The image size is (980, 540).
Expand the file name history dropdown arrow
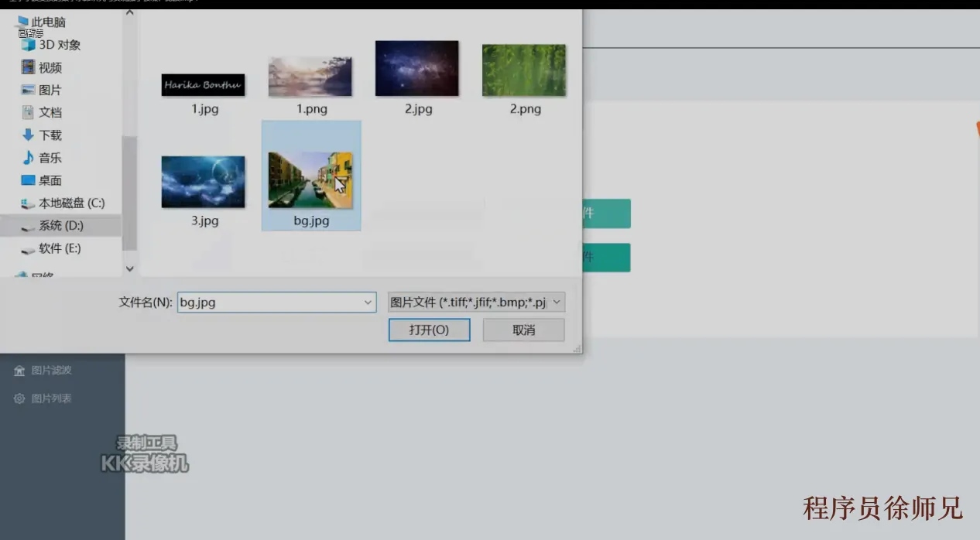368,302
